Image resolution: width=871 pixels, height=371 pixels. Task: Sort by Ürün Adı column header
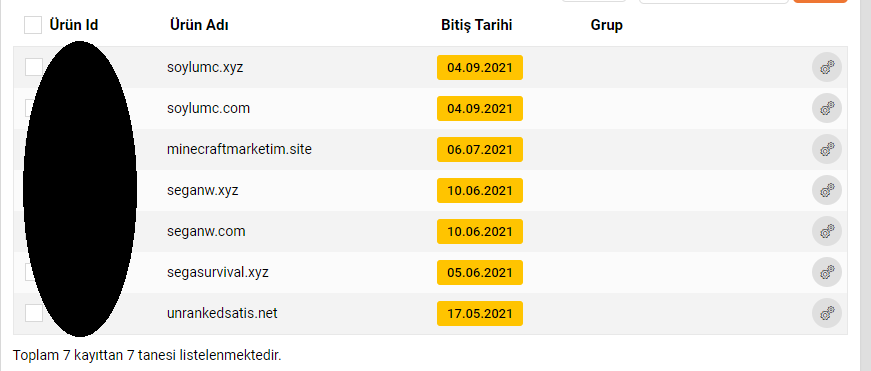click(199, 25)
